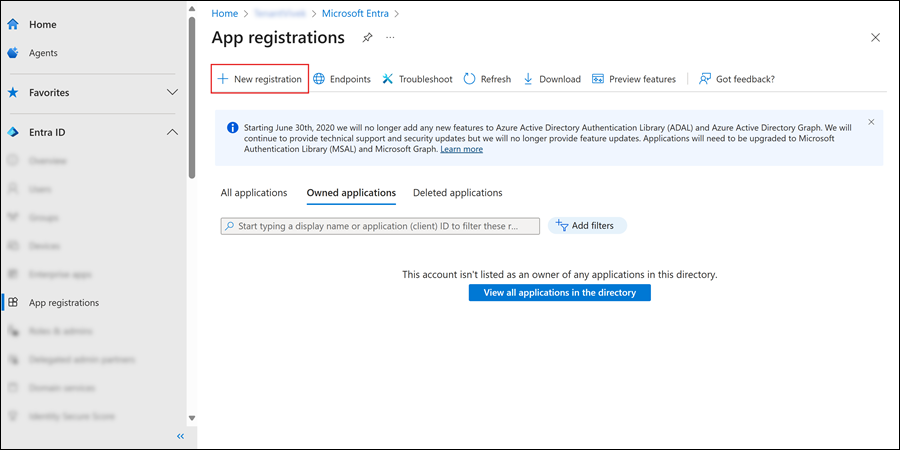Click the Troubleshoot tools icon
The height and width of the screenshot is (450, 900).
388,79
